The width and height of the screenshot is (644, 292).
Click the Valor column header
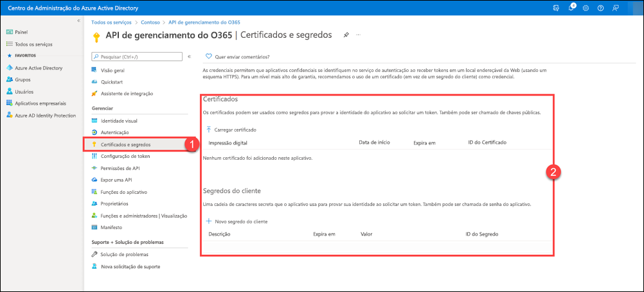pos(366,234)
